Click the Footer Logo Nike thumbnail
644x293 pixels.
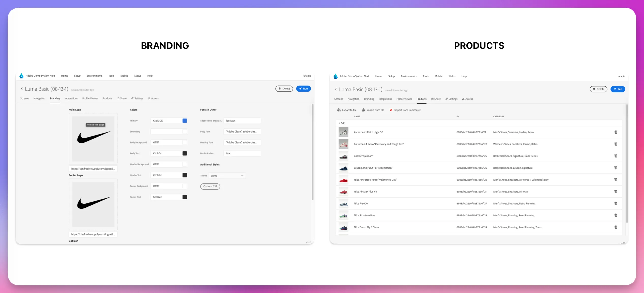93,204
